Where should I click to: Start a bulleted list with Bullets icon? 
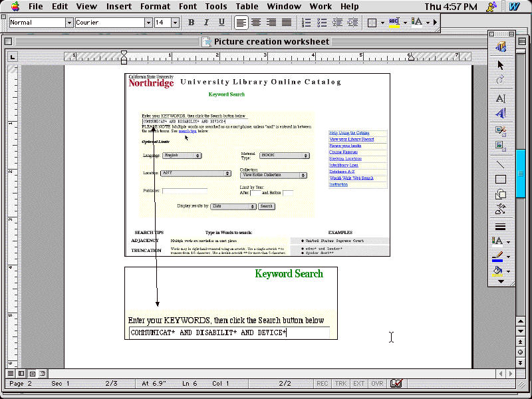(322, 23)
